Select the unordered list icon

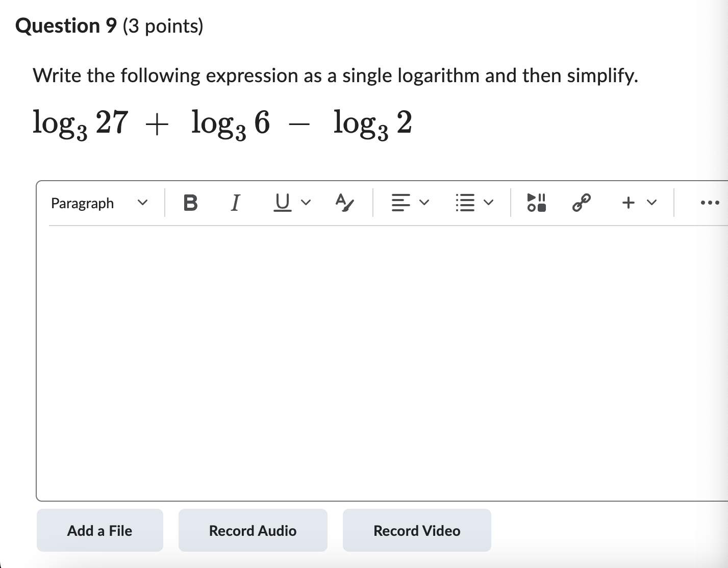click(x=466, y=203)
